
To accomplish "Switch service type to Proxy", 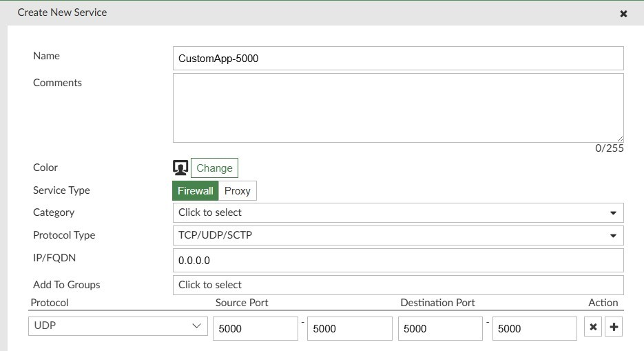I will tap(238, 191).
